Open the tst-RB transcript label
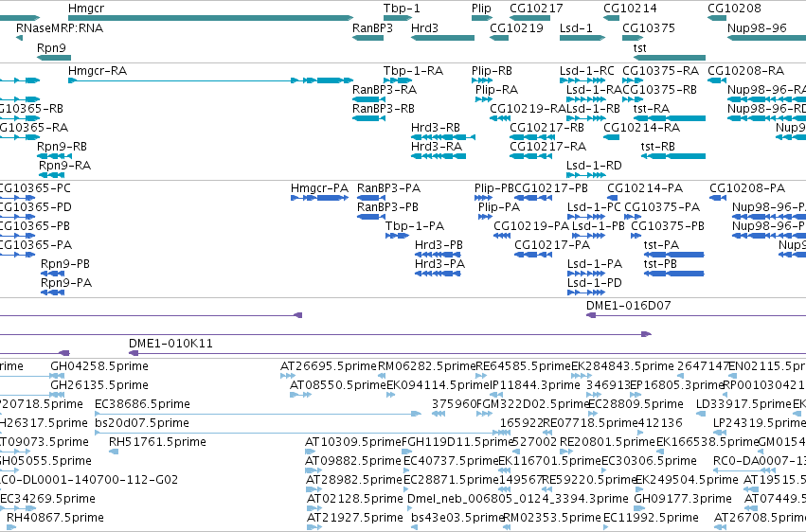The height and width of the screenshot is (532, 806). click(x=658, y=147)
